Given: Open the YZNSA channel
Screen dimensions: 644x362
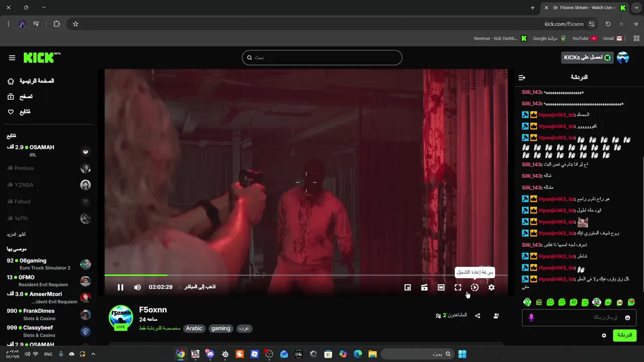Looking at the screenshot, I should click(x=48, y=185).
